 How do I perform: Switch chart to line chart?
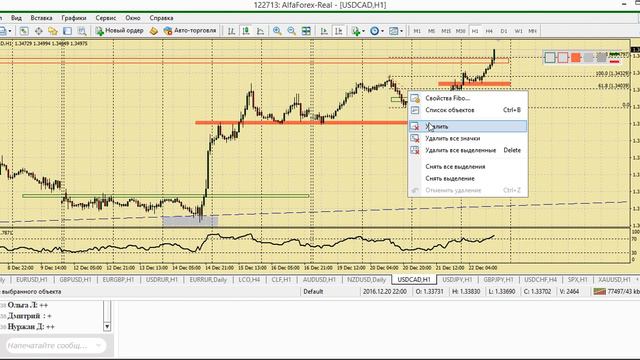pyautogui.click(x=260, y=31)
